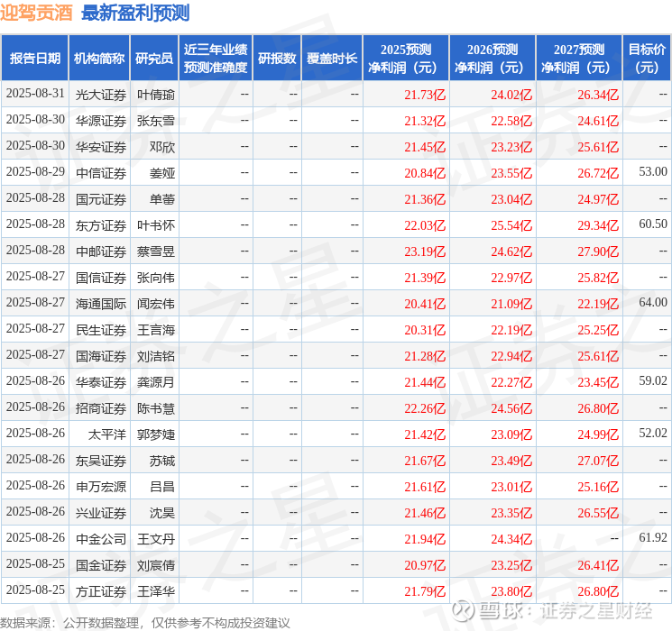Click analyst name 王文丹

pos(156,539)
